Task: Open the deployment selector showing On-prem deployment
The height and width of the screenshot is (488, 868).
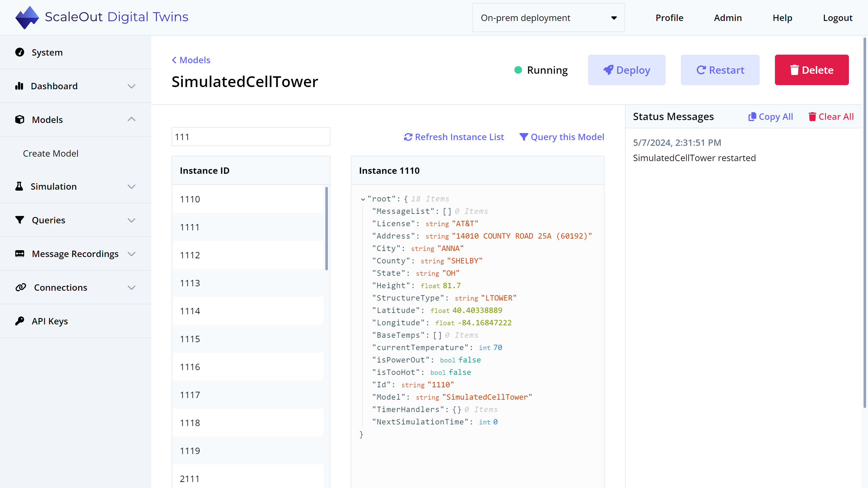Action: [548, 17]
